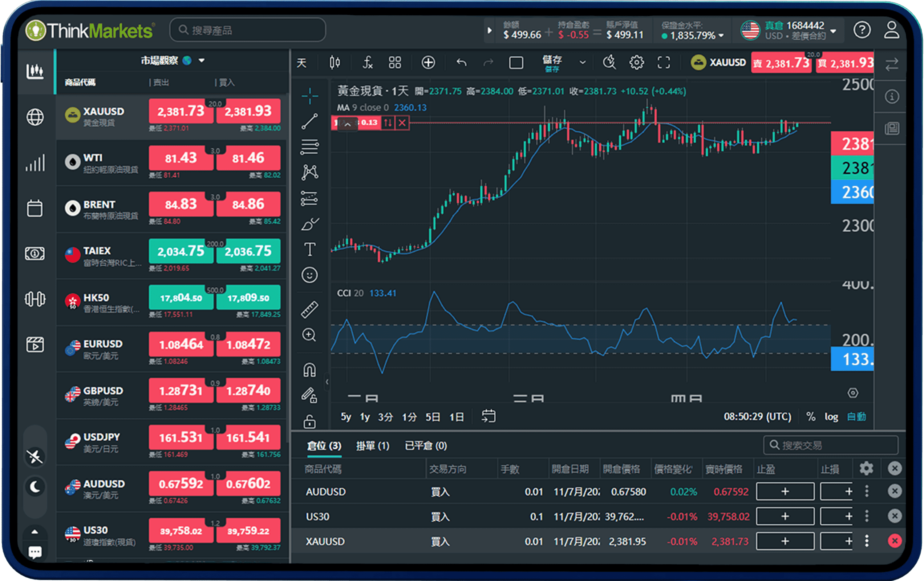Open the help question mark icon
Image resolution: width=924 pixels, height=581 pixels.
click(x=862, y=30)
